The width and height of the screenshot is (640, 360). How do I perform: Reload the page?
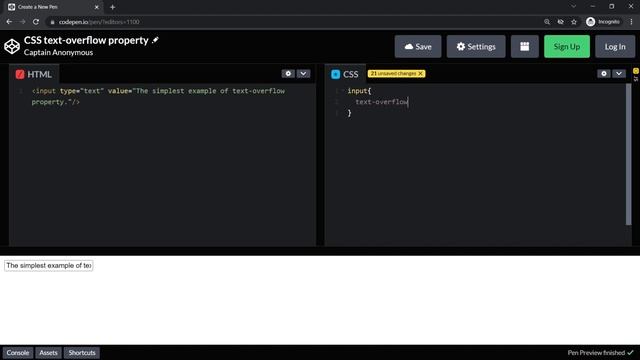36,22
